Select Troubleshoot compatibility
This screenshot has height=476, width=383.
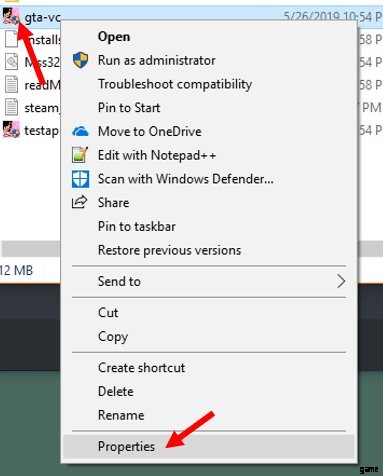[175, 84]
